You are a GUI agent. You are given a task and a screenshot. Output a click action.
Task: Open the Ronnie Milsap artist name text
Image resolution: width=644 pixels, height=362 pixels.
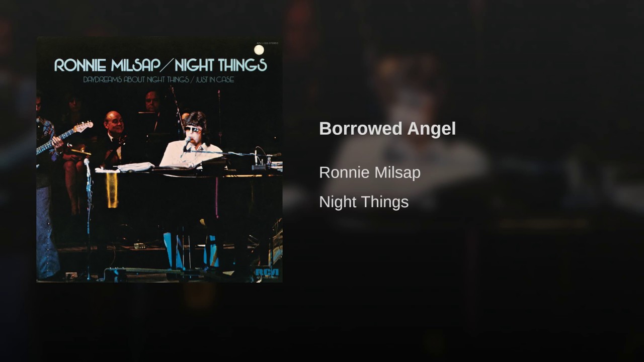(x=370, y=172)
